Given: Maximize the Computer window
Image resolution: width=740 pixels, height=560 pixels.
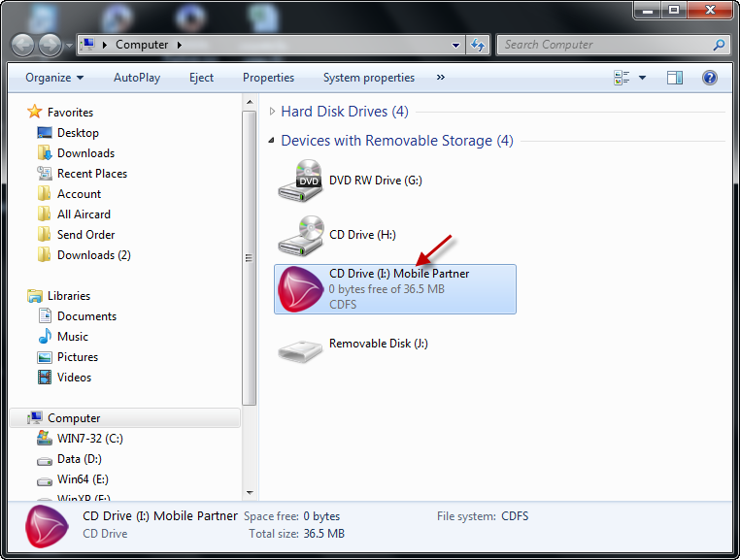Looking at the screenshot, I should (x=674, y=10).
